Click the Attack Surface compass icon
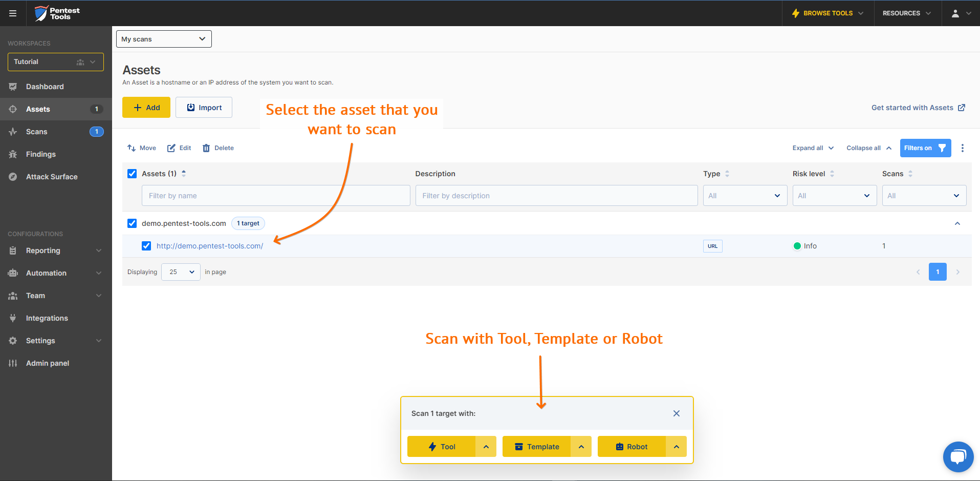This screenshot has height=481, width=980. coord(13,177)
